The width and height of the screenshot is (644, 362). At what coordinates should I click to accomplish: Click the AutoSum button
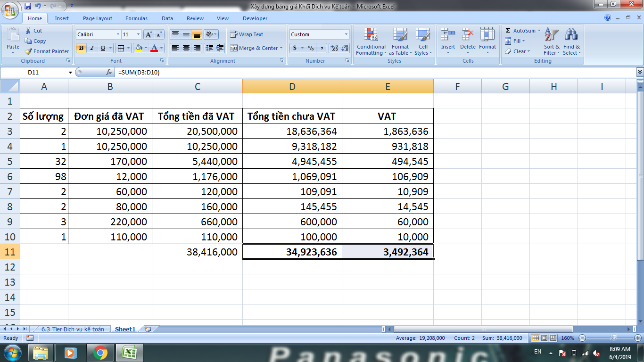coord(520,31)
